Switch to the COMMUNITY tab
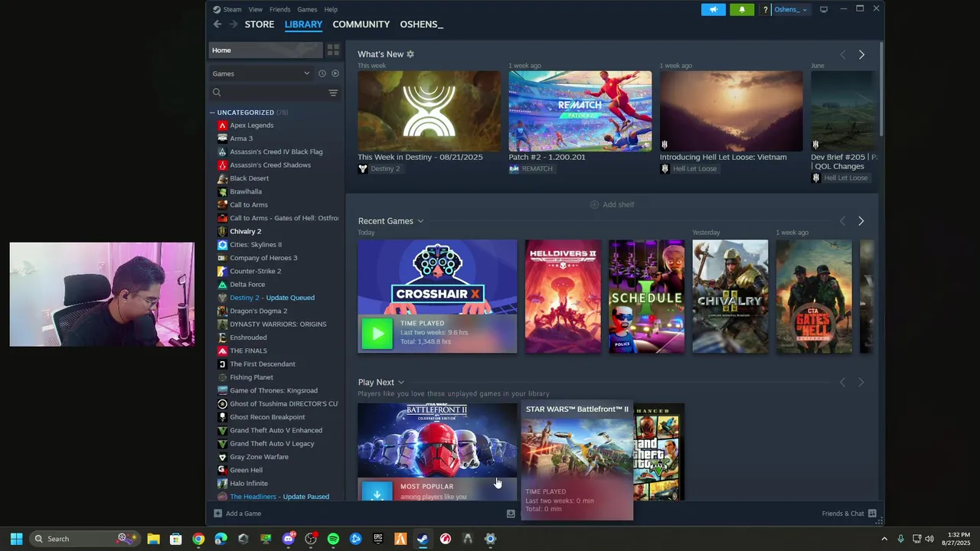The image size is (980, 551). pos(361,24)
